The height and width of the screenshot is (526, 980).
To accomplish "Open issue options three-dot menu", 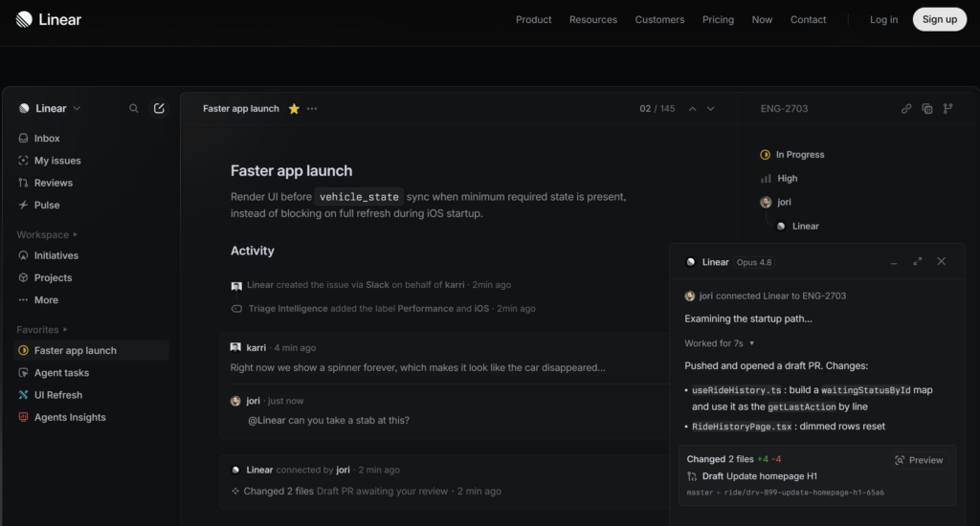I will 312,109.
